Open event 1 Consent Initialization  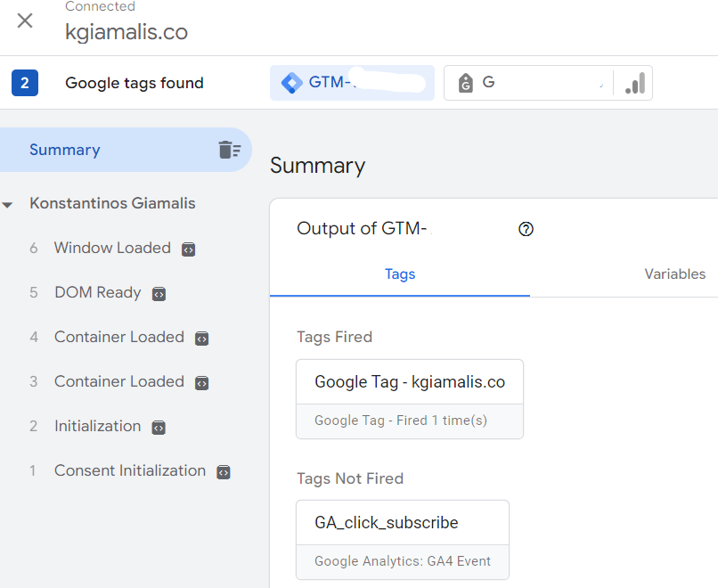(x=130, y=470)
